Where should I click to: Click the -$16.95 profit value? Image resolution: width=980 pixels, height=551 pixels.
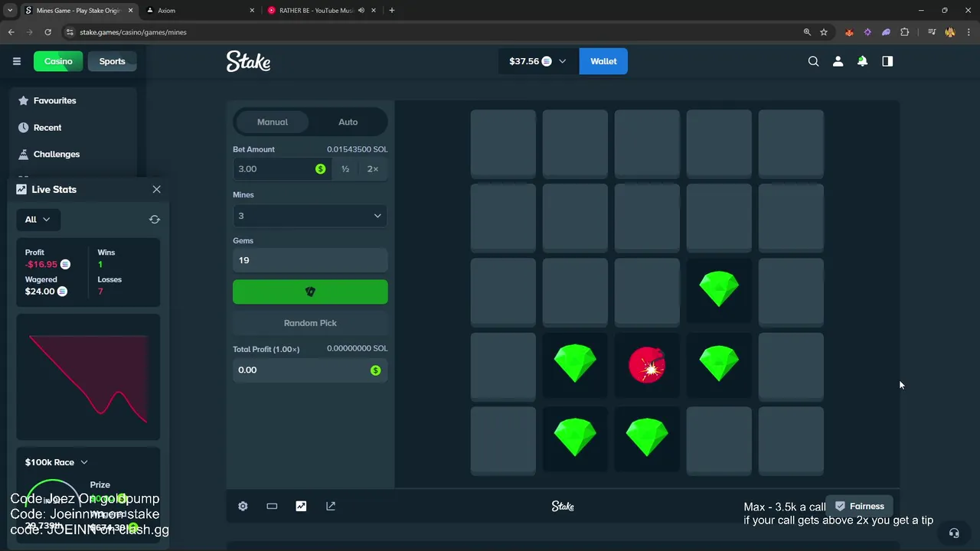click(x=41, y=264)
